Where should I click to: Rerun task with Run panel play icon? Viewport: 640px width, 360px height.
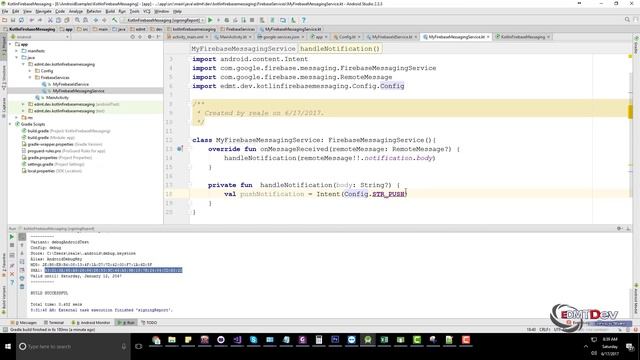(12, 237)
